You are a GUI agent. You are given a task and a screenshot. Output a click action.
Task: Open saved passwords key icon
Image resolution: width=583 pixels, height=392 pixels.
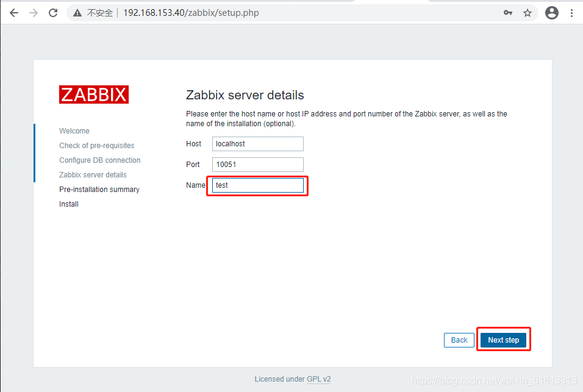[x=508, y=13]
